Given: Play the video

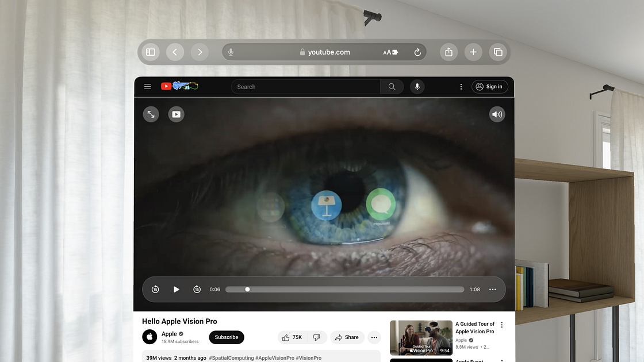Looking at the screenshot, I should (176, 290).
